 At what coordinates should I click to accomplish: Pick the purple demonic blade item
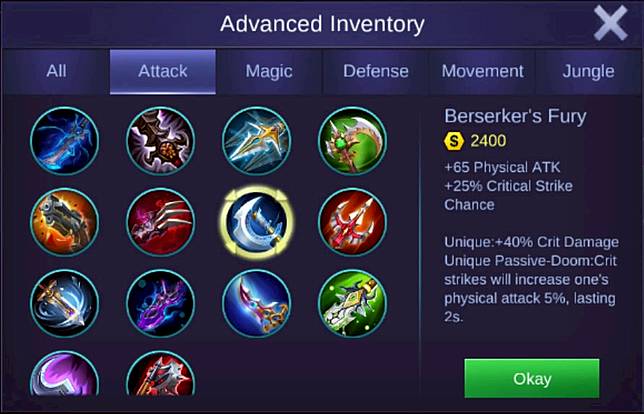[x=161, y=304]
